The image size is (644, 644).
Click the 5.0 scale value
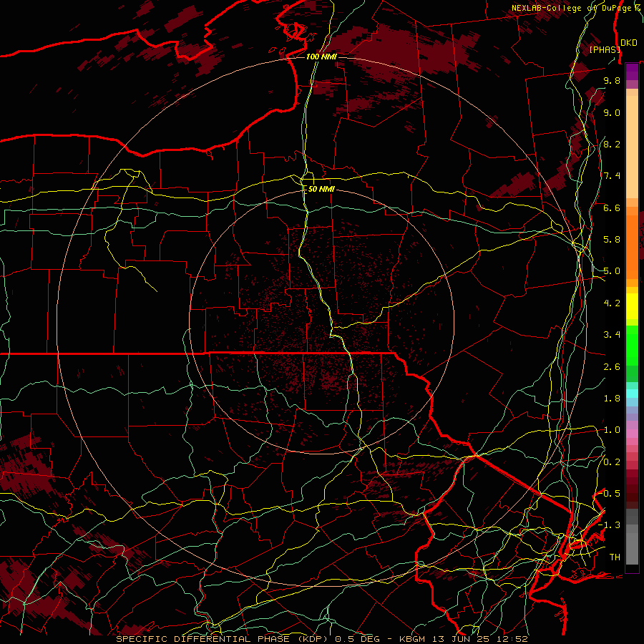(x=612, y=271)
